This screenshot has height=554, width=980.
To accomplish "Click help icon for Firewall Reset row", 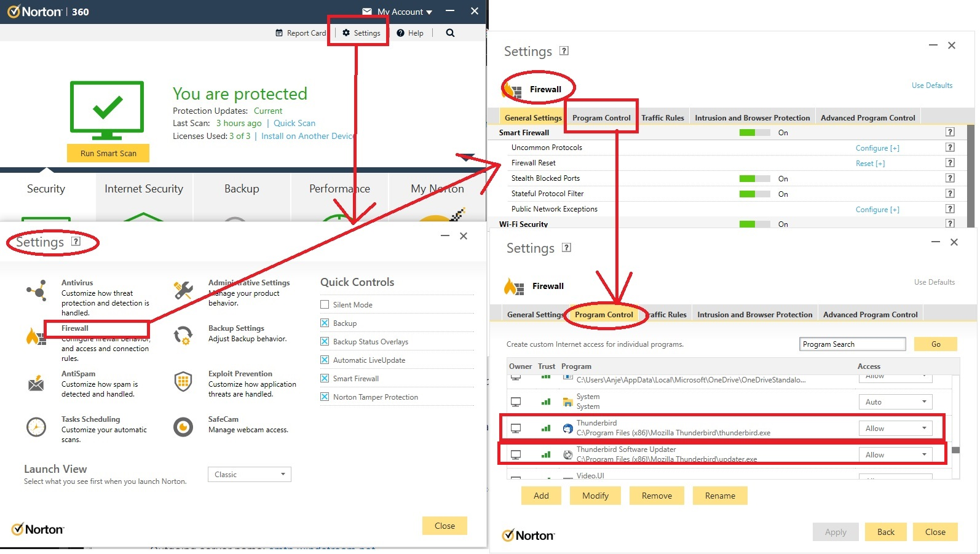I will (950, 163).
